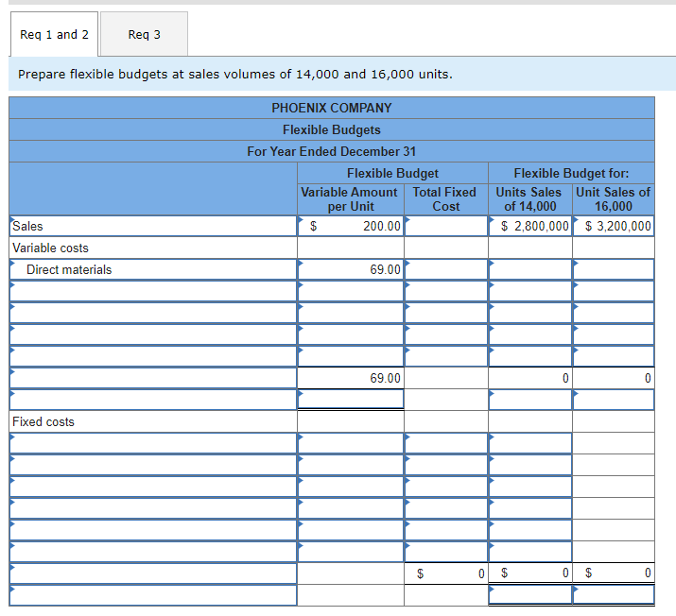Switch to the Req 3 tab
Image resolution: width=676 pixels, height=616 pixels.
point(144,34)
